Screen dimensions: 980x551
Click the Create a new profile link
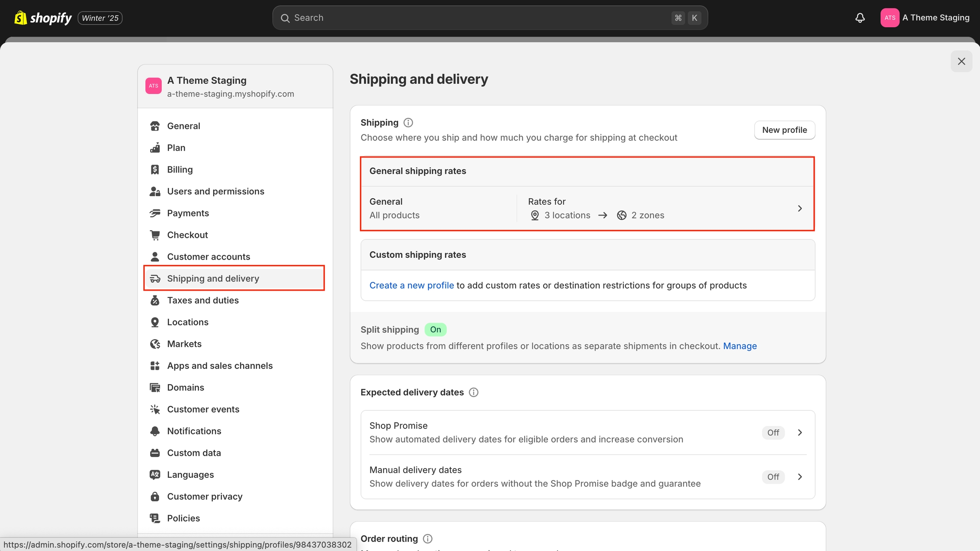pyautogui.click(x=411, y=285)
